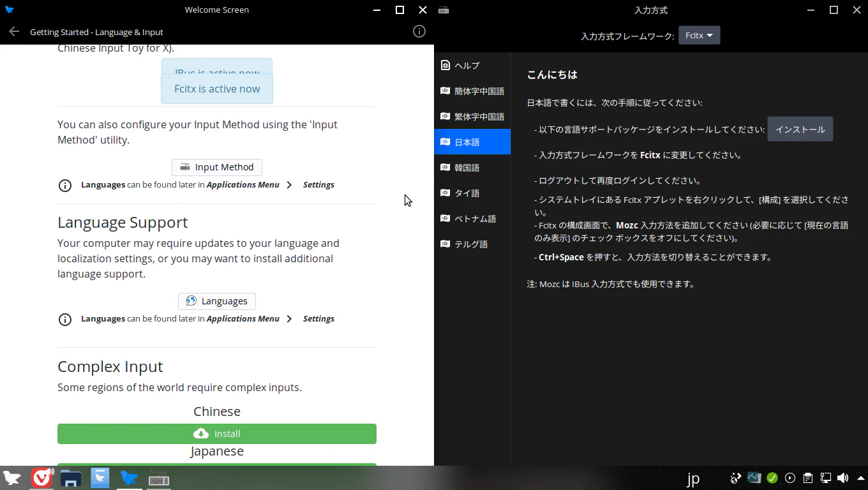Select the ヘルプ sidebar tab
This screenshot has width=868, height=490.
[472, 66]
